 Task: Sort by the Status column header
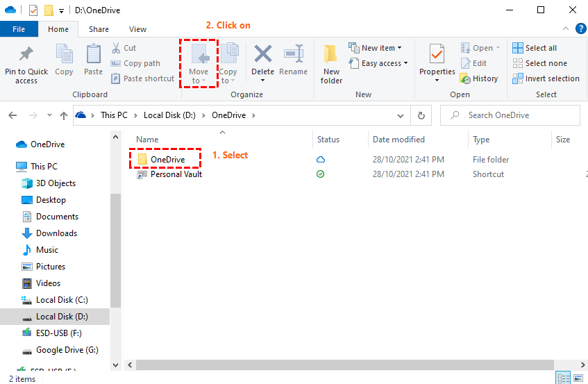click(x=328, y=140)
